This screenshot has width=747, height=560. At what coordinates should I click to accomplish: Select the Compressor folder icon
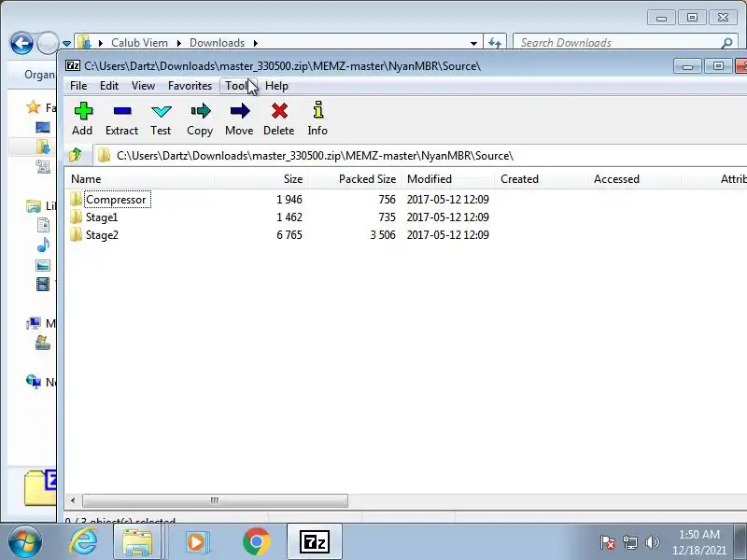[76, 199]
